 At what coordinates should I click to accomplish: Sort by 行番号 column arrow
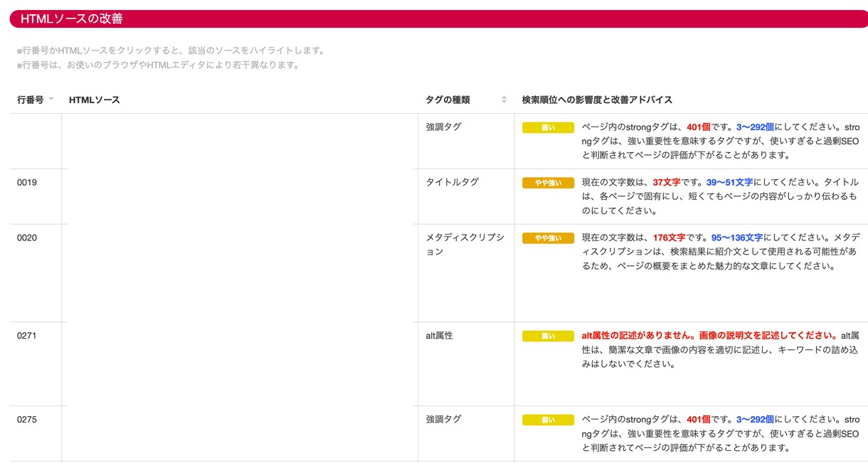click(x=51, y=100)
